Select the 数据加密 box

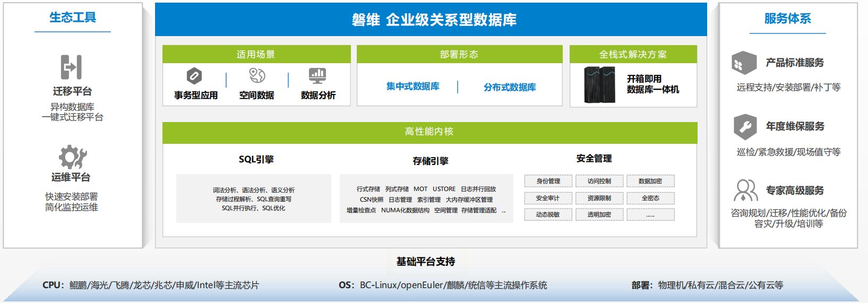coord(650,181)
